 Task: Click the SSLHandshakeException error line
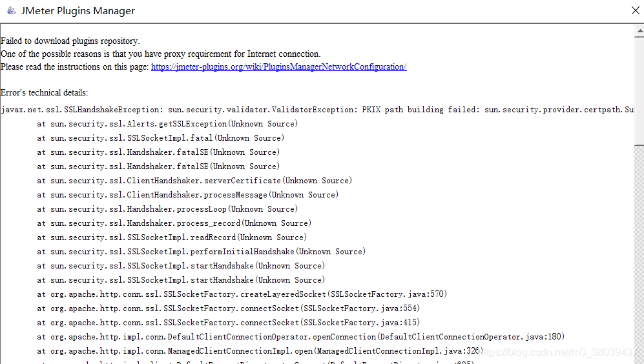tap(318, 110)
